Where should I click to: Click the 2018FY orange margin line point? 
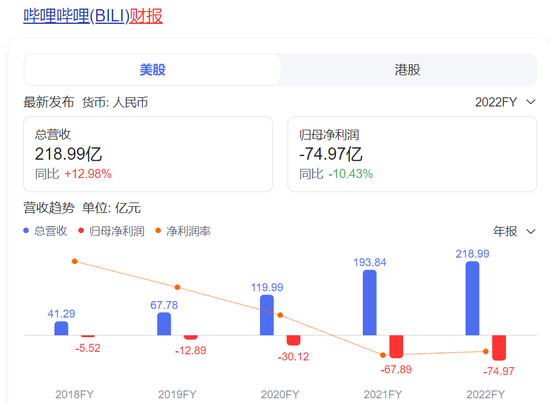coord(74,261)
